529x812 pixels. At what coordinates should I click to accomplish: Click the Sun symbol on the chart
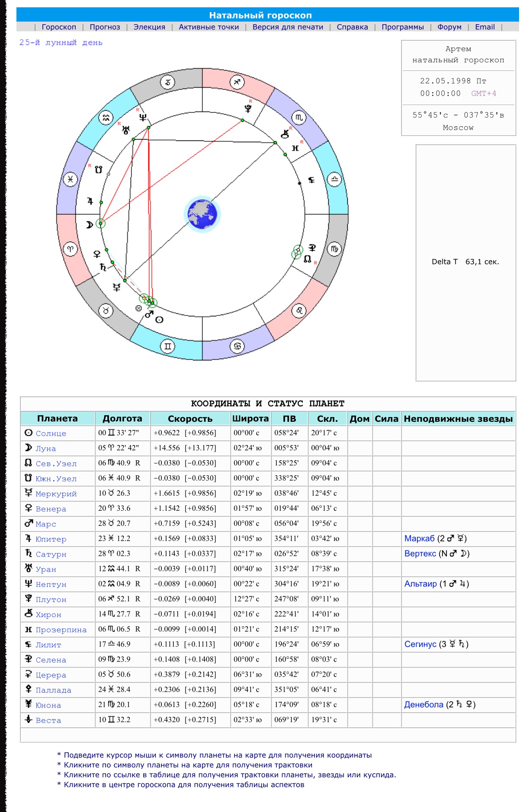(x=159, y=320)
